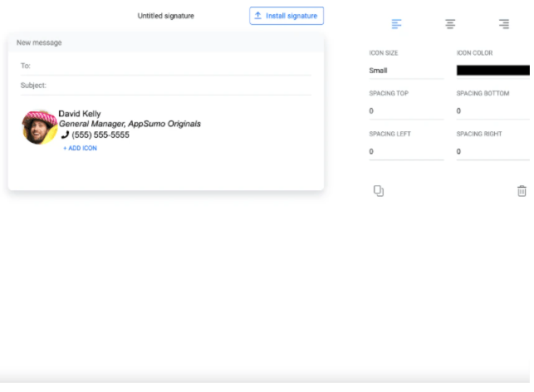Click the + ADD ICON link

[x=80, y=148]
